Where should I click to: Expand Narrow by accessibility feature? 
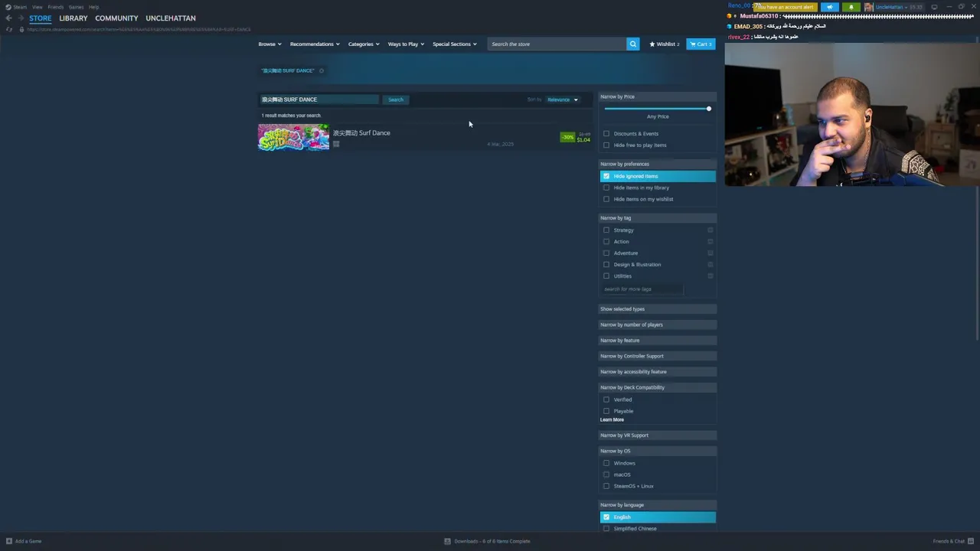pyautogui.click(x=658, y=372)
